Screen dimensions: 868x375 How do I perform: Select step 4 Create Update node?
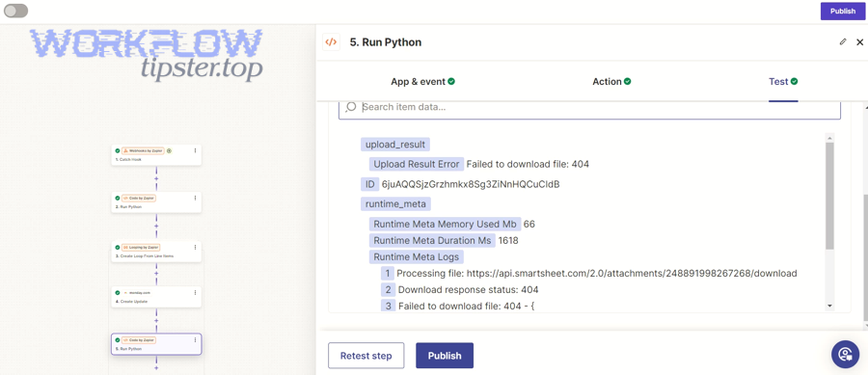[156, 297]
